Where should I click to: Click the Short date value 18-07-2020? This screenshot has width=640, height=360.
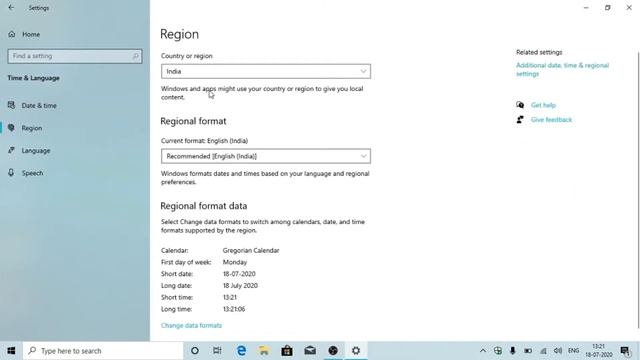click(239, 274)
